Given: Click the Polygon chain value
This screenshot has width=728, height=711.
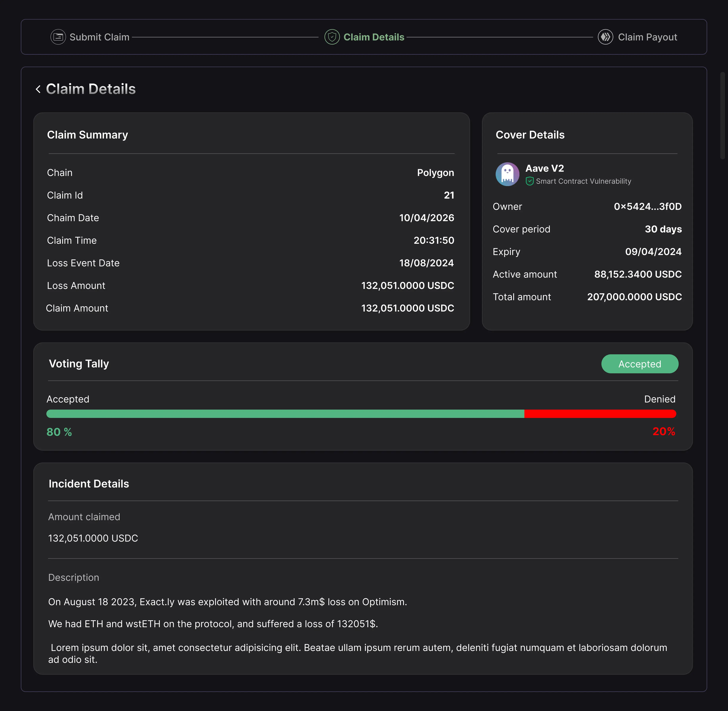Looking at the screenshot, I should tap(435, 173).
